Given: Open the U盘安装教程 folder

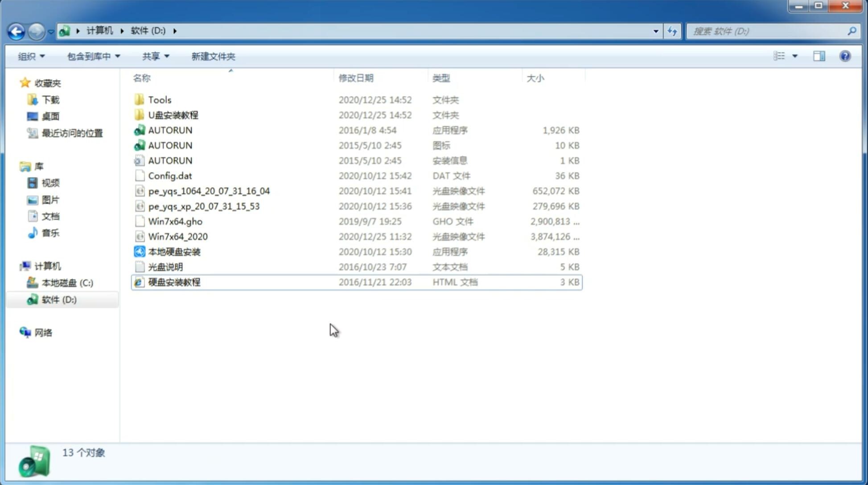Looking at the screenshot, I should pyautogui.click(x=173, y=115).
